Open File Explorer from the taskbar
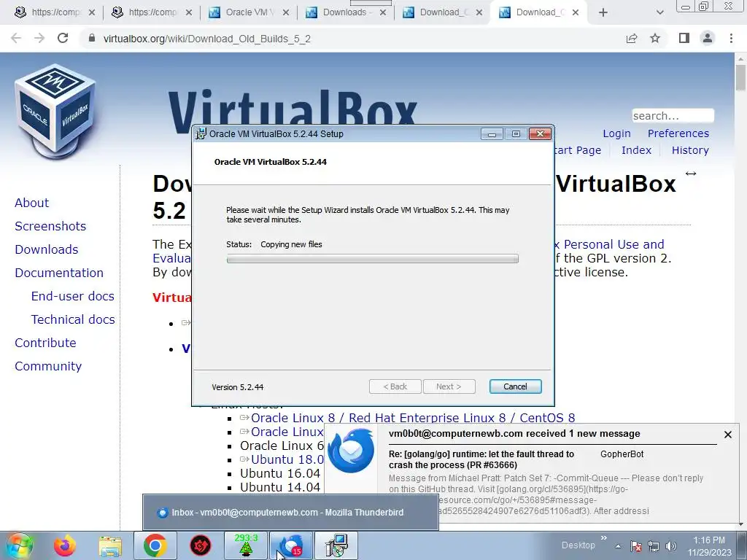Screen dimensions: 747x560 coord(110,546)
